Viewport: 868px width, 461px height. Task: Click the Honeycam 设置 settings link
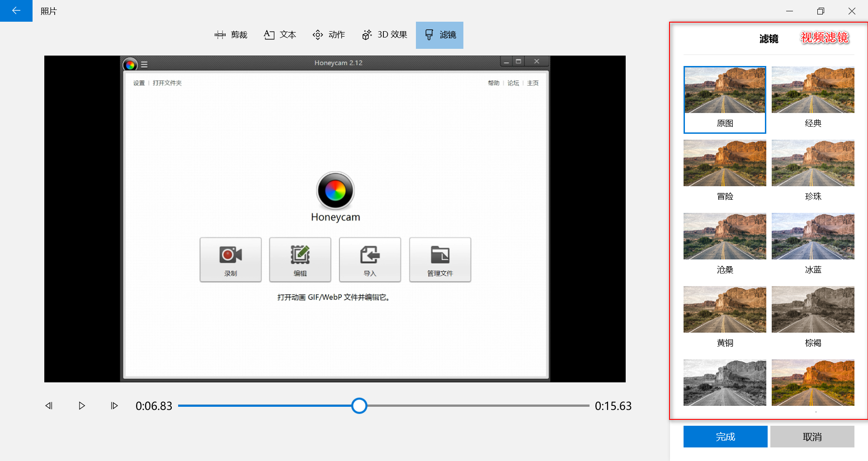click(139, 83)
